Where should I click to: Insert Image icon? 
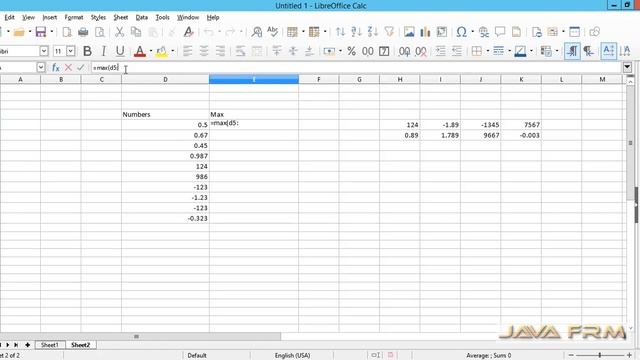tap(409, 32)
